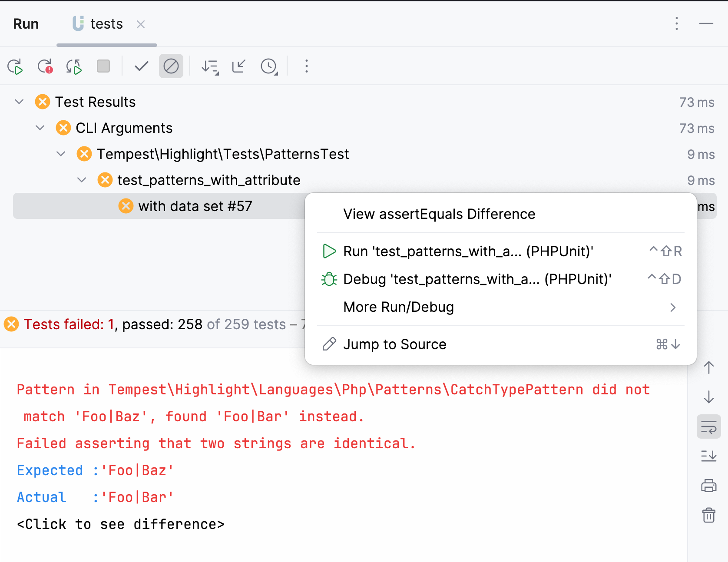Enable auto-test rerun on changes
The image size is (728, 562).
73,66
